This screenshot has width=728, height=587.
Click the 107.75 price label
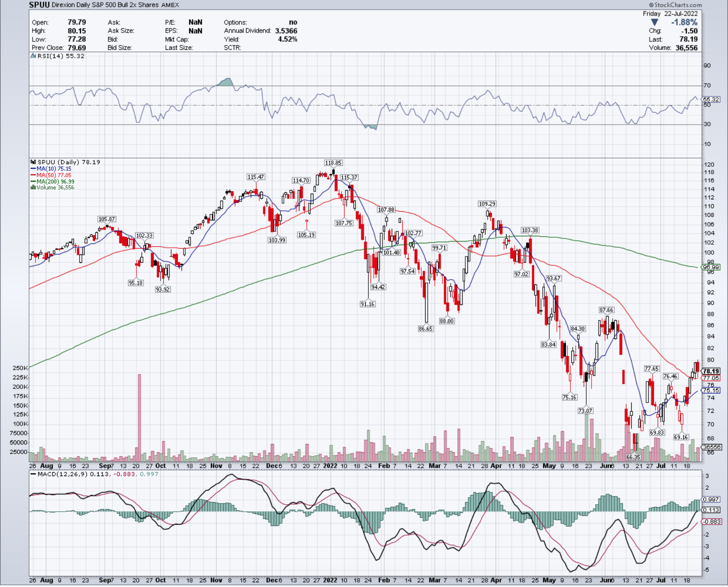[x=344, y=223]
